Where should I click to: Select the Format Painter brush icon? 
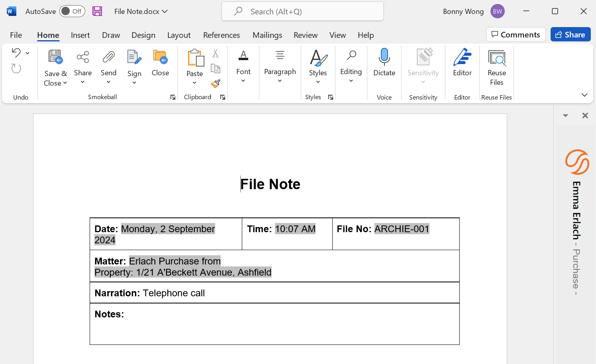tap(216, 84)
